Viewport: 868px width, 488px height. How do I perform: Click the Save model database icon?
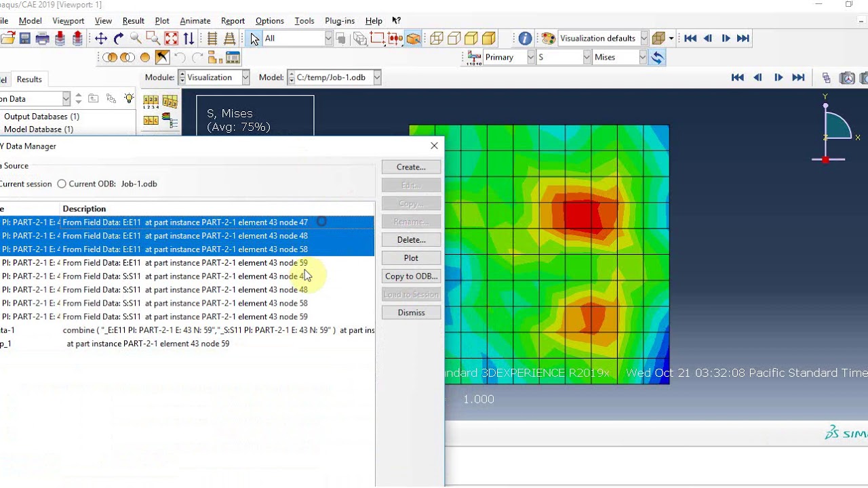[25, 39]
